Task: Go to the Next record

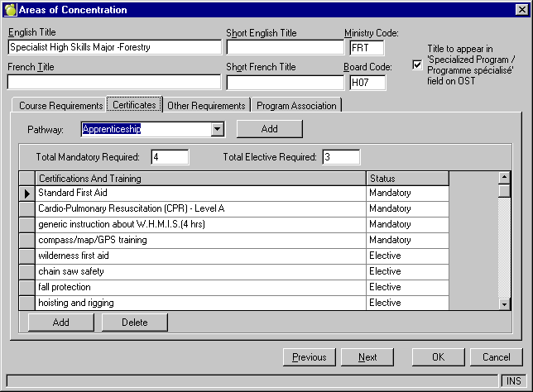Action: coord(367,357)
